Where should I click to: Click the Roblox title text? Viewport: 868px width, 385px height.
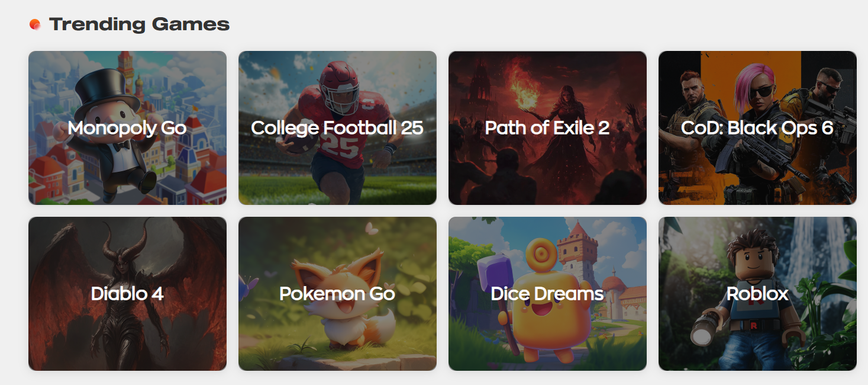[x=757, y=294]
